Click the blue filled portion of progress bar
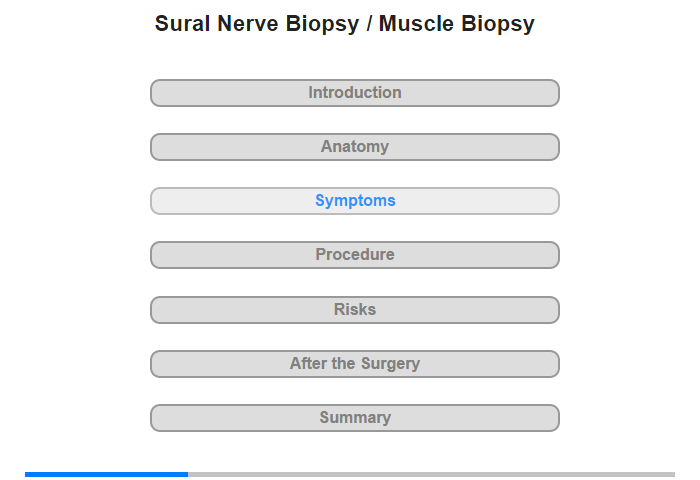700x480 pixels. click(x=106, y=474)
